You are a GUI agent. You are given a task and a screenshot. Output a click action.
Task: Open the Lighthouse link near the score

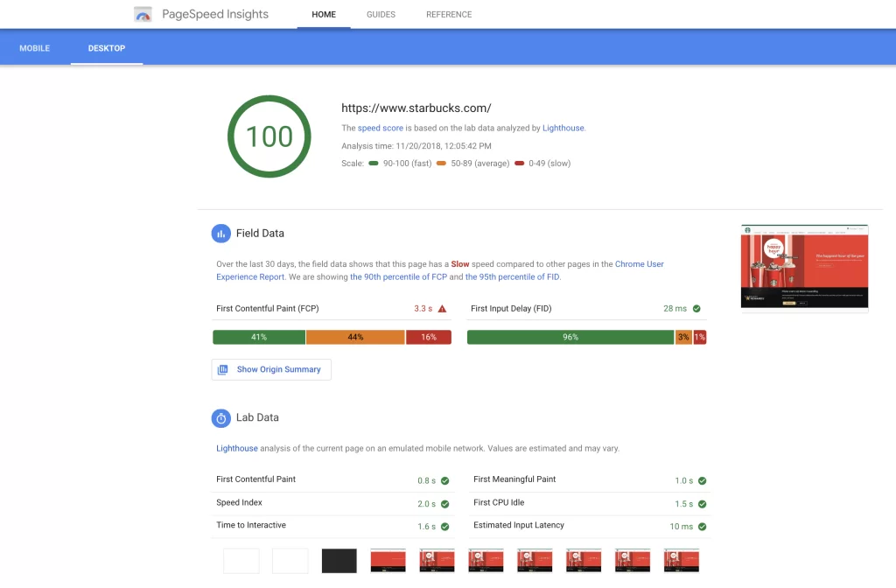pyautogui.click(x=563, y=128)
